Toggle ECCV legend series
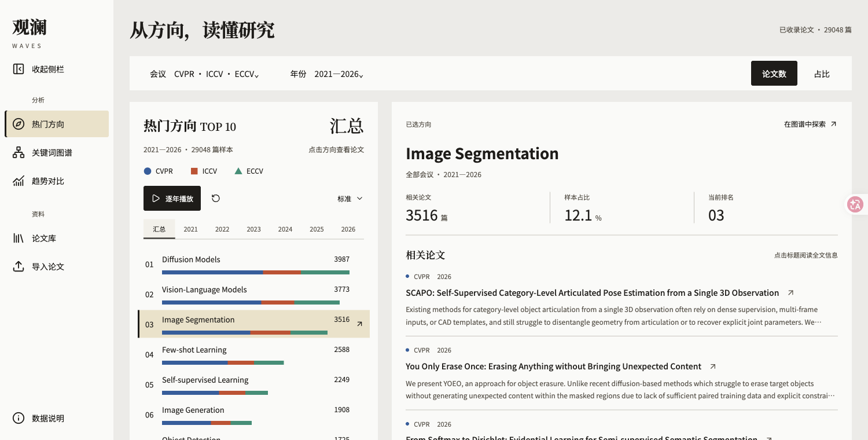The height and width of the screenshot is (440, 868). tap(249, 171)
